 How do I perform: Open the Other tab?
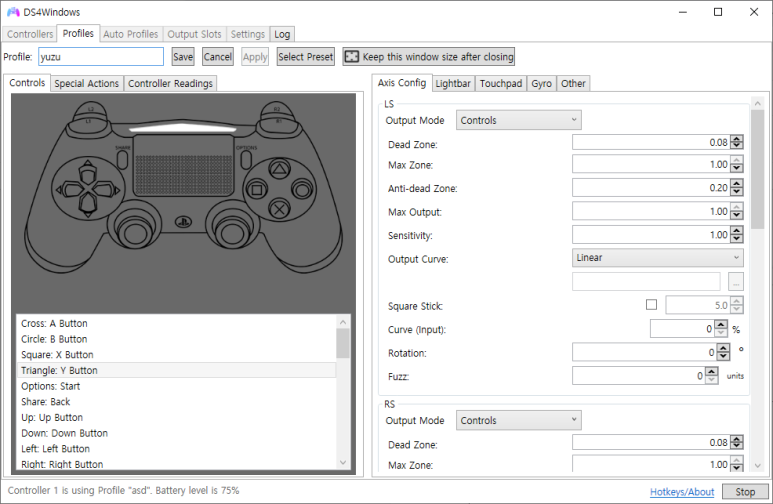click(x=573, y=83)
